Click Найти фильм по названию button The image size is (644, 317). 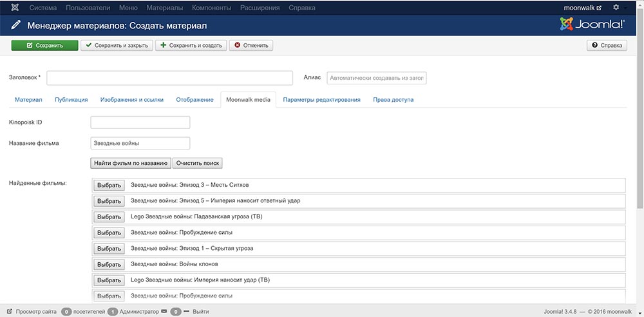[x=131, y=163]
